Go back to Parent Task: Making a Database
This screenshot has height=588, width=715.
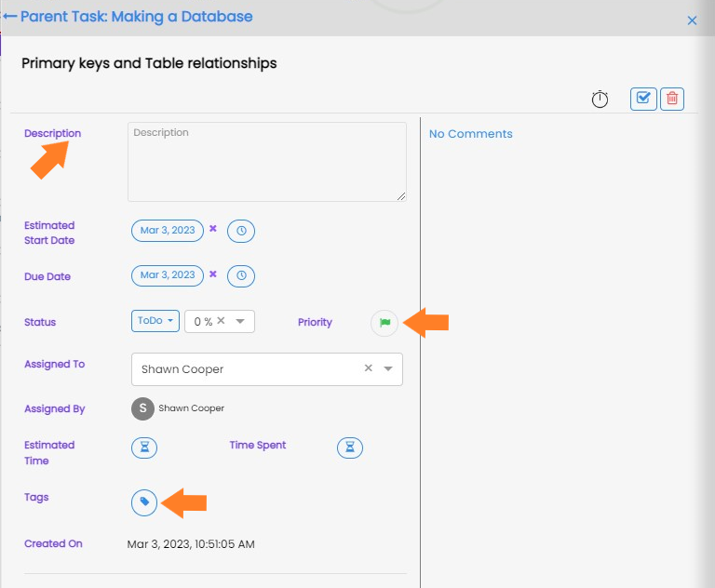128,17
